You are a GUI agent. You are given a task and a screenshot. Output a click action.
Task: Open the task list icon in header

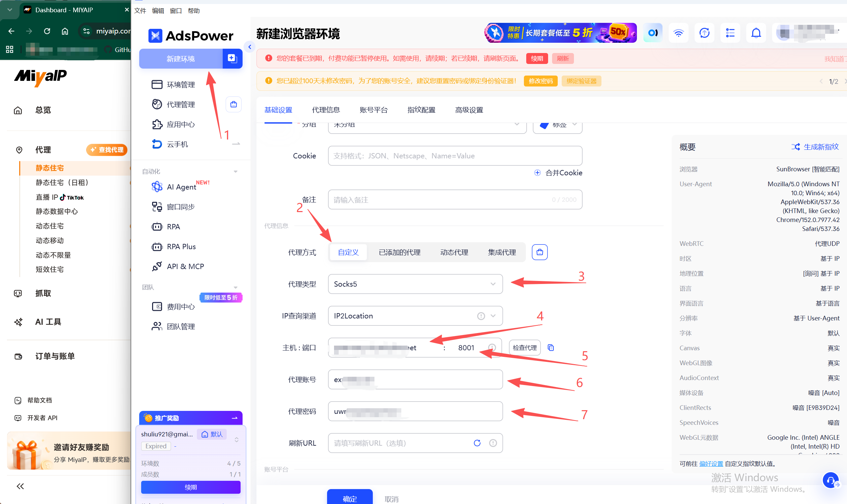tap(730, 33)
